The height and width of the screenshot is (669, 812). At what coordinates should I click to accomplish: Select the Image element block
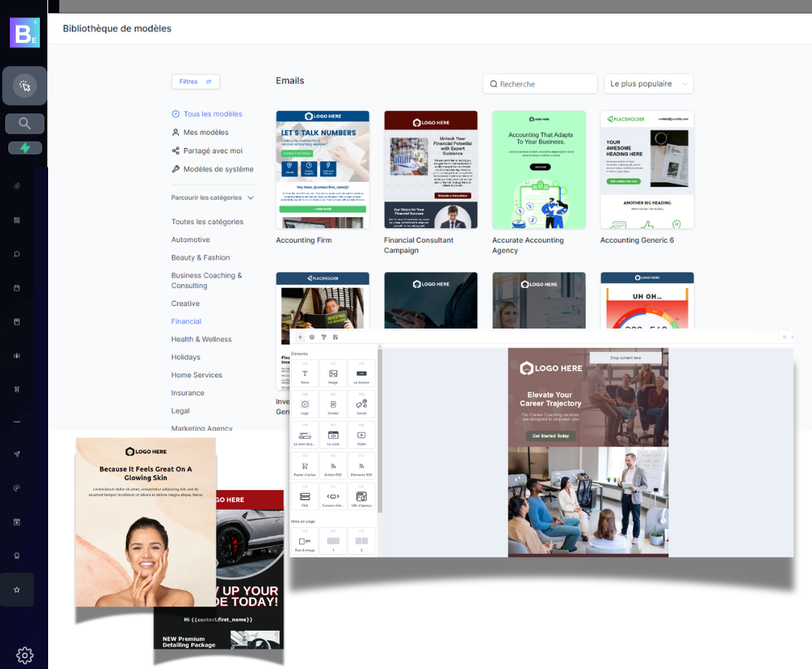pyautogui.click(x=333, y=374)
